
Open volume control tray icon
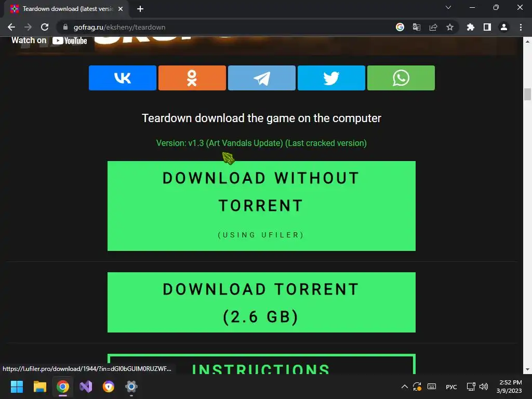click(x=484, y=387)
